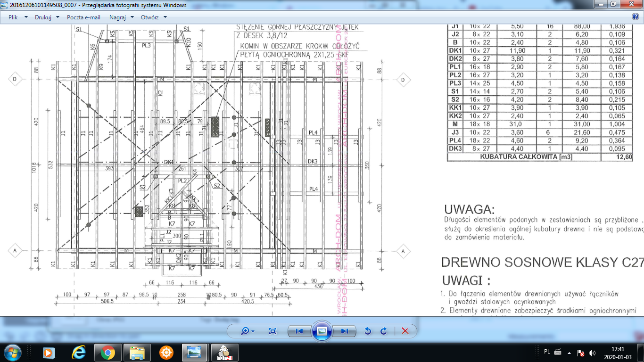Viewport: 644px width, 362px height.
Task: Go to the previous photo
Action: pyautogui.click(x=299, y=331)
